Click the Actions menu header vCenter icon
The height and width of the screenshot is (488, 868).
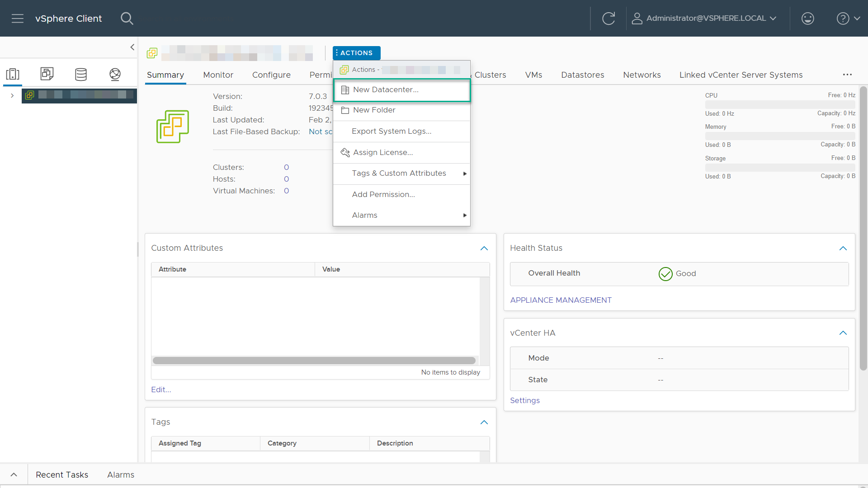344,70
